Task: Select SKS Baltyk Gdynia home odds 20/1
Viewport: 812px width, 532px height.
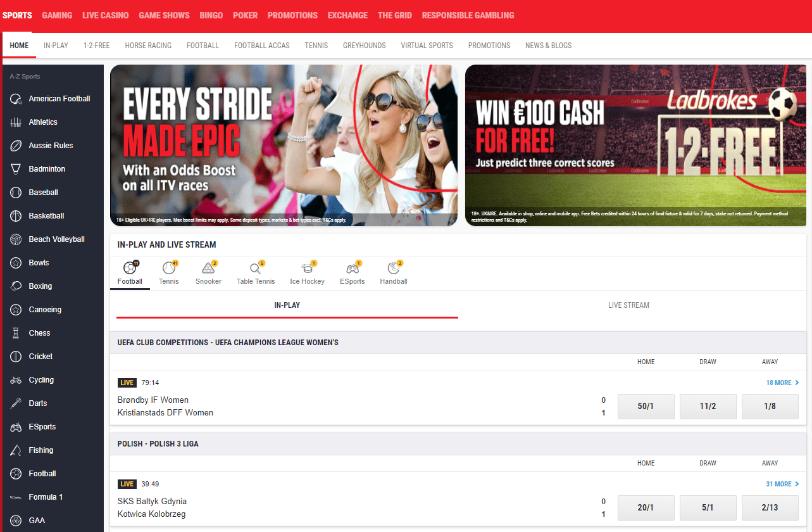Action: (646, 508)
